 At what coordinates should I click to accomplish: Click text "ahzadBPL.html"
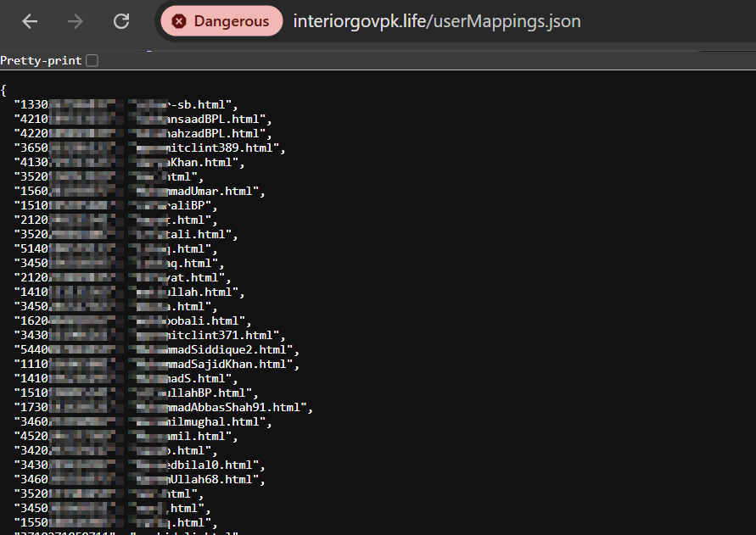coord(216,133)
